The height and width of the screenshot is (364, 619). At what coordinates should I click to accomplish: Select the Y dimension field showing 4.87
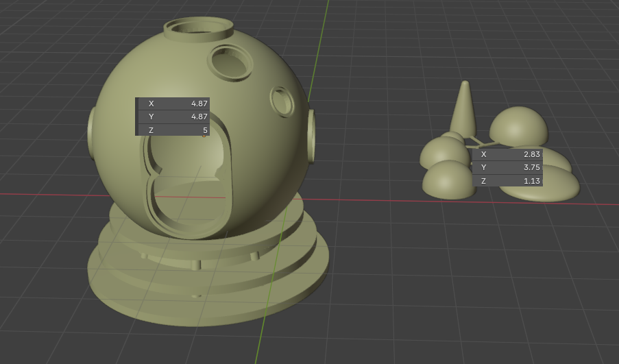point(173,117)
